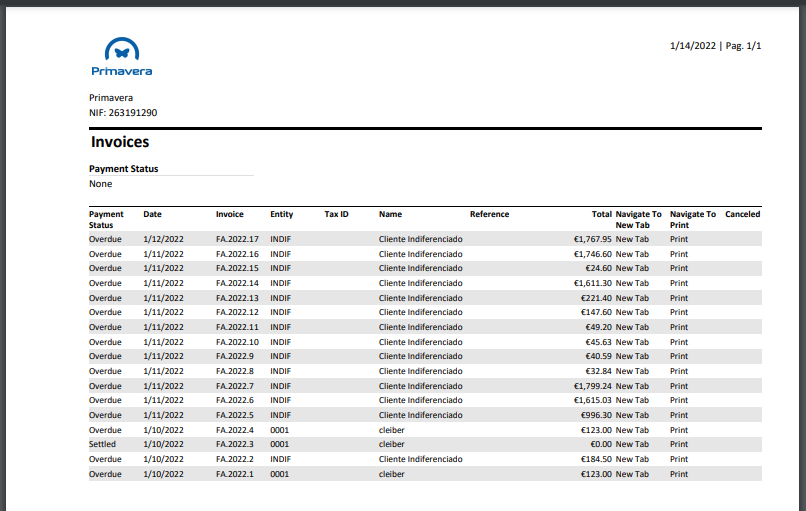Click the Reference column header
This screenshot has width=806, height=511.
pyautogui.click(x=489, y=214)
